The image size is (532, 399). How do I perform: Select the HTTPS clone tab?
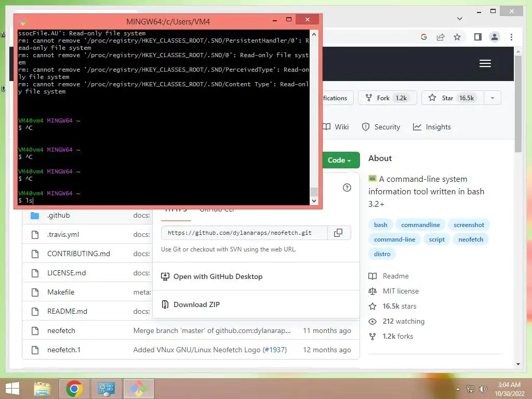(x=176, y=210)
